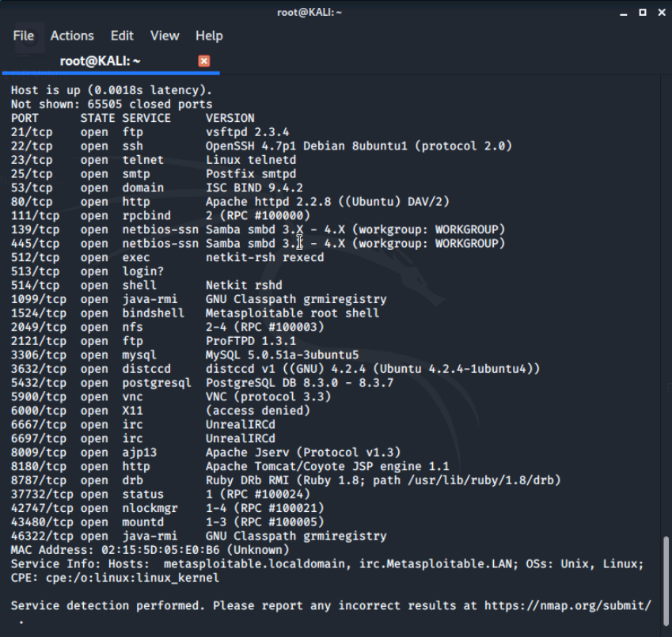Click the mountd service name

[x=142, y=522]
